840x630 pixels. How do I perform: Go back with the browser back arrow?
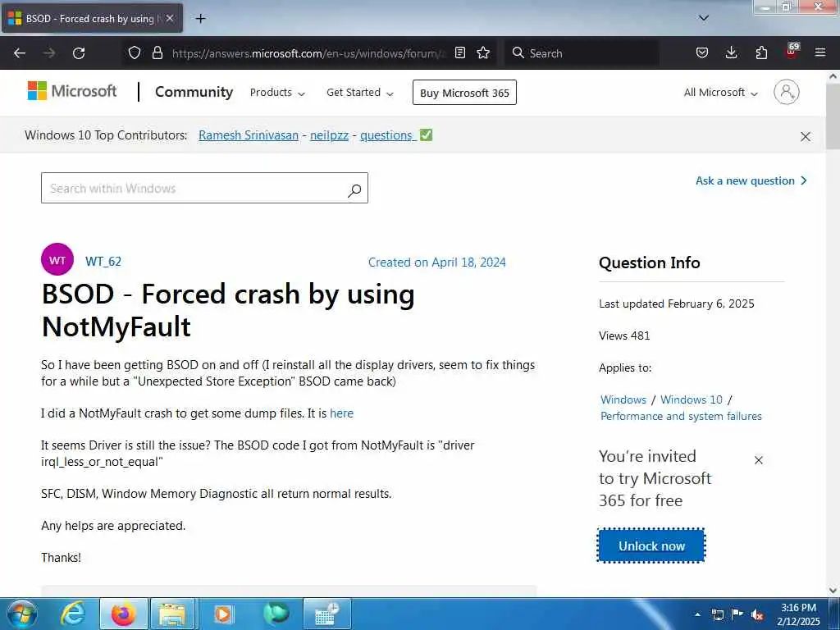[x=20, y=53]
